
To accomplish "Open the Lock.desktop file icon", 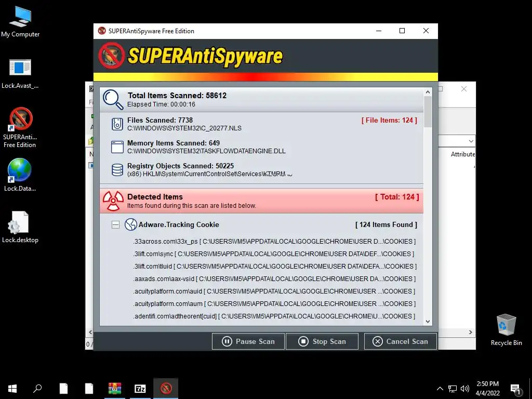I will [x=20, y=227].
